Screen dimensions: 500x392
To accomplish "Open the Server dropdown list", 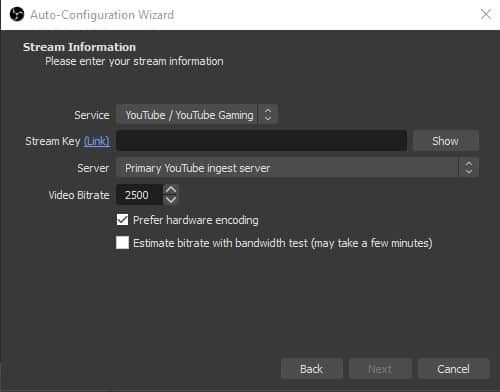I will pyautogui.click(x=297, y=168).
